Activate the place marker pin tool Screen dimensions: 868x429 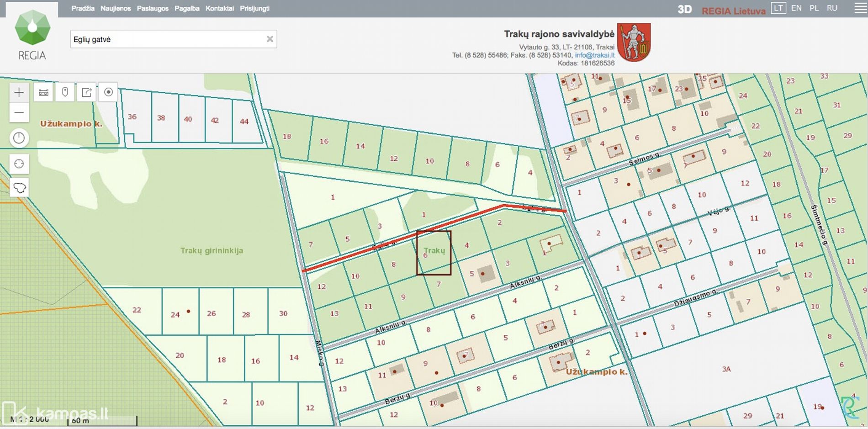(x=65, y=92)
